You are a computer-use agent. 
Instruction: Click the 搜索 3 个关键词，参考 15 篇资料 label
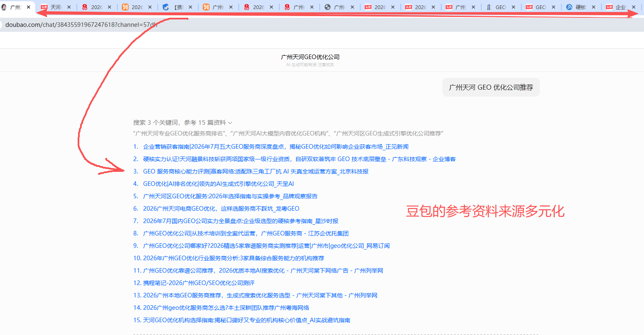[x=179, y=123]
